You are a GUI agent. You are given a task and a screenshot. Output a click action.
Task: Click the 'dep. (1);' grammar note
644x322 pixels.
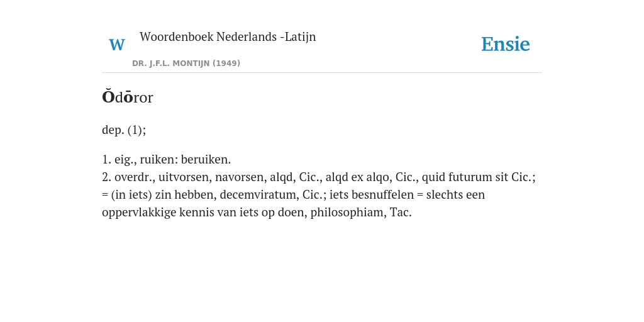tap(124, 130)
